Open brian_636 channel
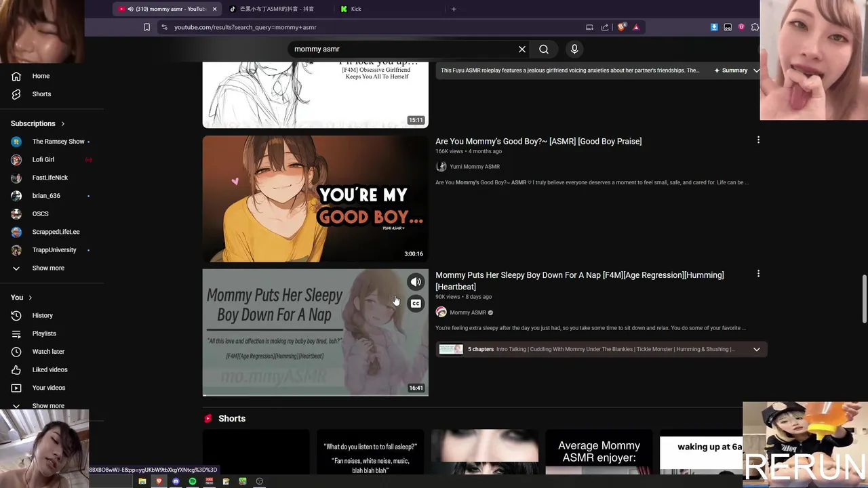The height and width of the screenshot is (488, 868). pyautogui.click(x=46, y=196)
